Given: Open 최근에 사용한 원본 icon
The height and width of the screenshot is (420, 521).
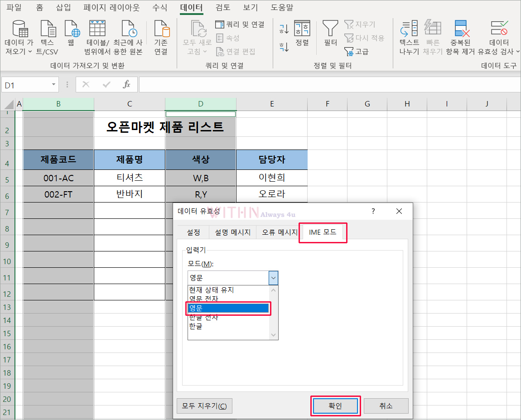Looking at the screenshot, I should point(129,29).
